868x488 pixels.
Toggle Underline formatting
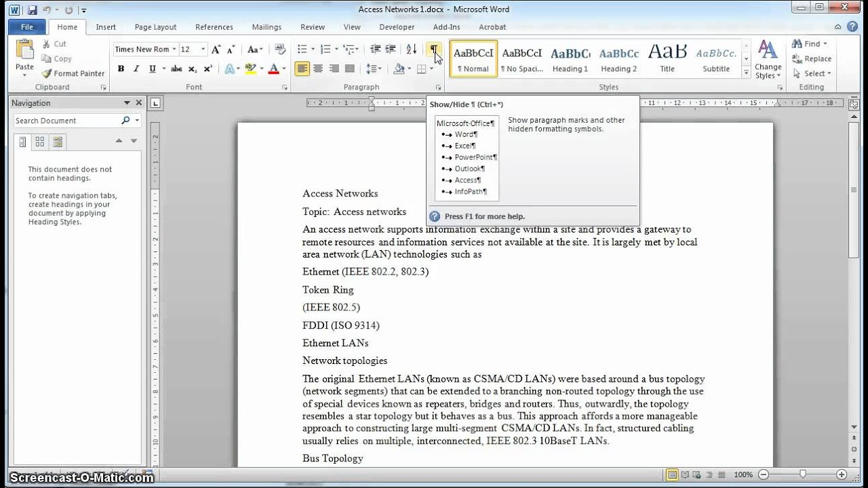click(152, 68)
